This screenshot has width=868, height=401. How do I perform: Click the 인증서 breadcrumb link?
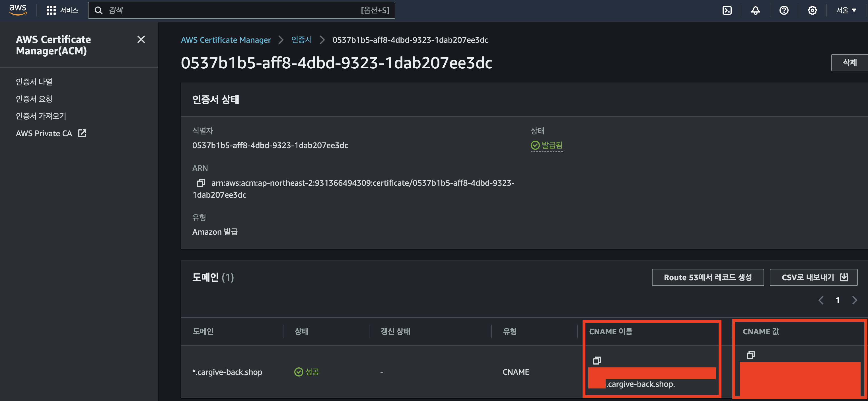tap(301, 40)
